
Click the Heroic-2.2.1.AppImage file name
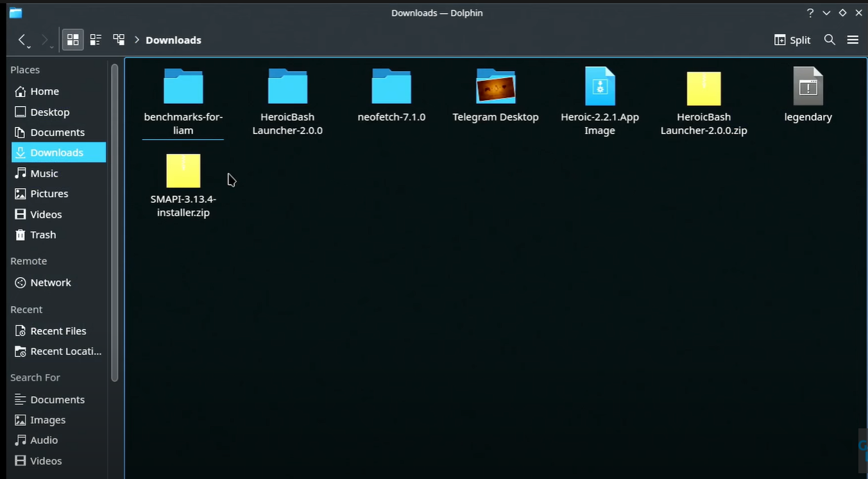tap(600, 124)
